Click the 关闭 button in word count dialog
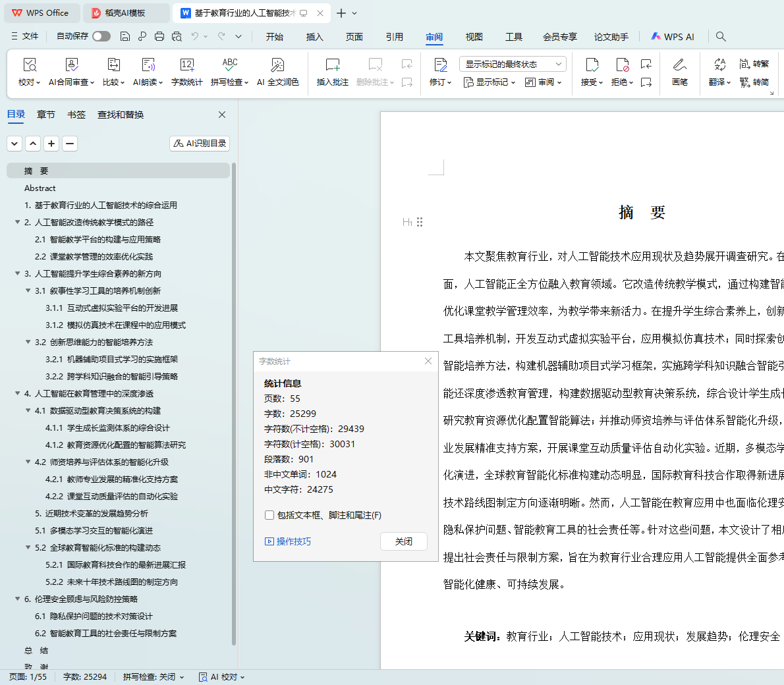The width and height of the screenshot is (784, 685). click(404, 541)
